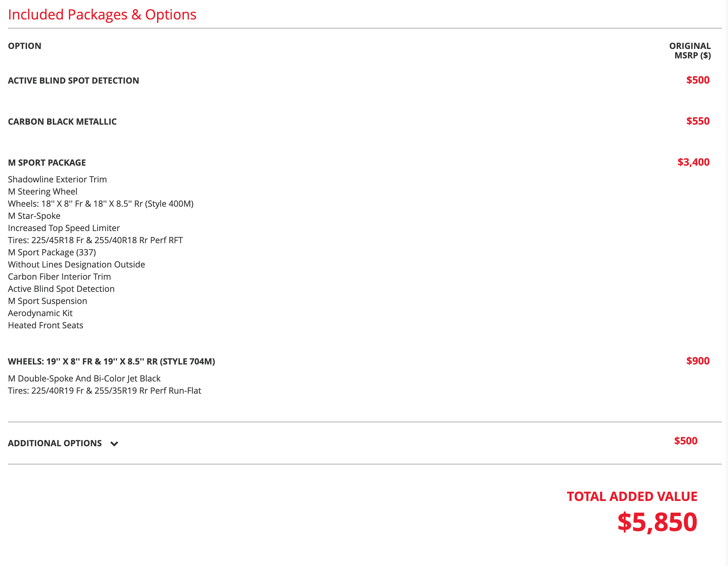Click the M Sport Package heading
The image size is (728, 566).
coord(47,163)
